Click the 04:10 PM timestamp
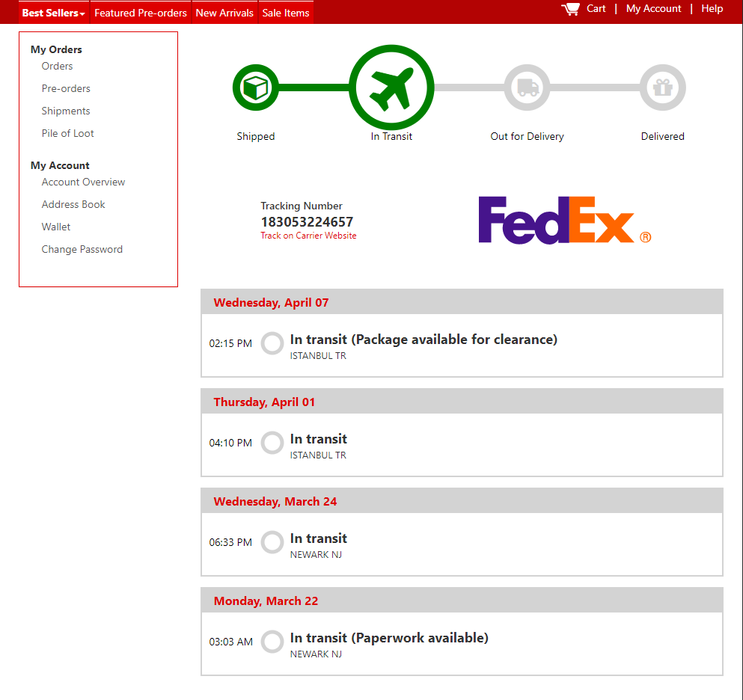 coord(230,443)
